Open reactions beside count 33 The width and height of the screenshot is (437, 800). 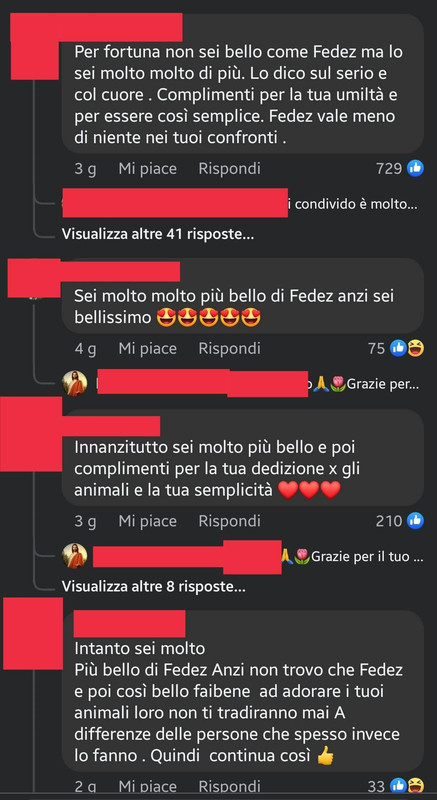pyautogui.click(x=406, y=787)
